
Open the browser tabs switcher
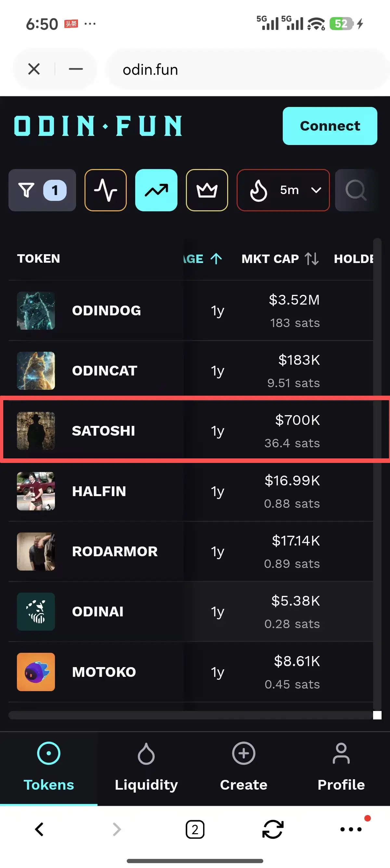coord(195,829)
